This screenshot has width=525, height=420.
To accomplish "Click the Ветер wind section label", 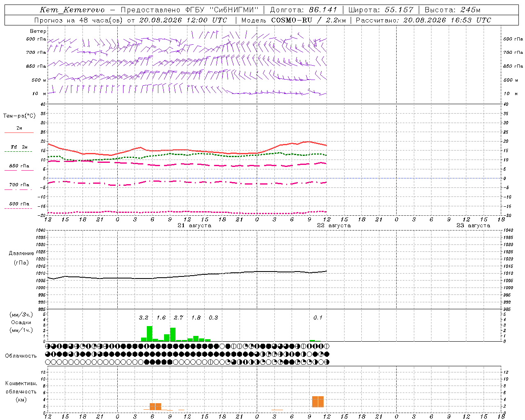I will 38,31.
